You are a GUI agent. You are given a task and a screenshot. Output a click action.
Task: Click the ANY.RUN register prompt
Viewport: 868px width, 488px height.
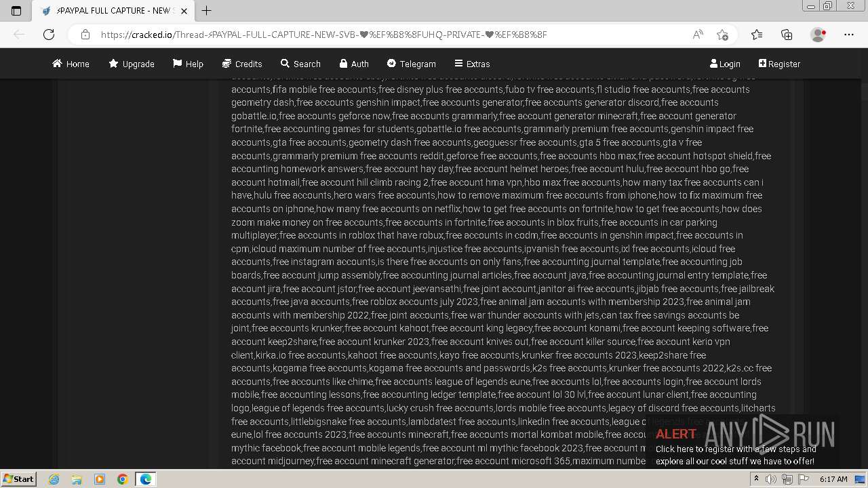pos(736,455)
